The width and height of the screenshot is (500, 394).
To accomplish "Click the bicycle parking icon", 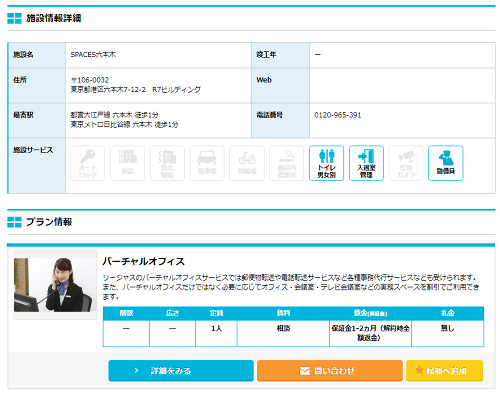I will click(x=247, y=163).
